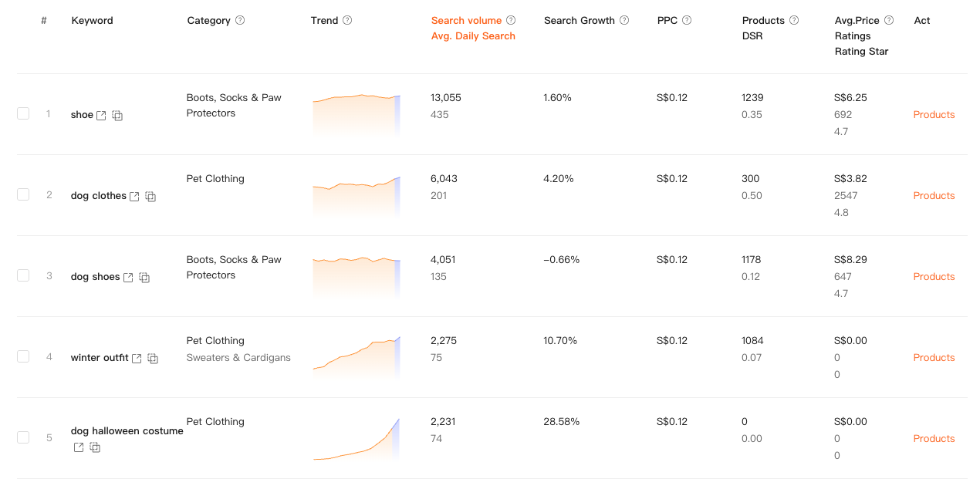The image size is (980, 479).
Task: View Products for dog halloween costume
Action: click(x=934, y=438)
